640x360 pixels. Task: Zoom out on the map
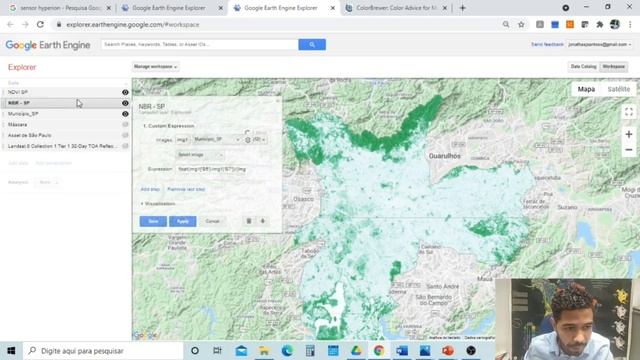(x=629, y=150)
